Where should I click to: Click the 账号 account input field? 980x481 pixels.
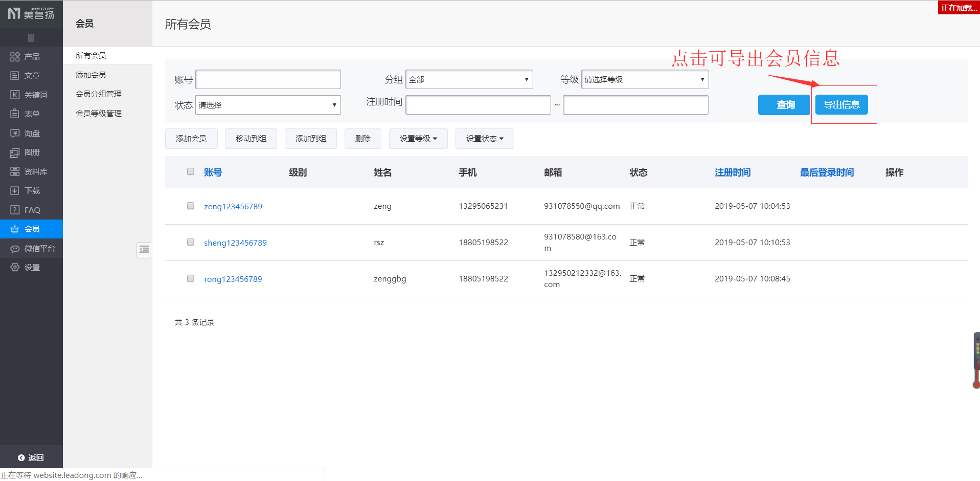268,79
